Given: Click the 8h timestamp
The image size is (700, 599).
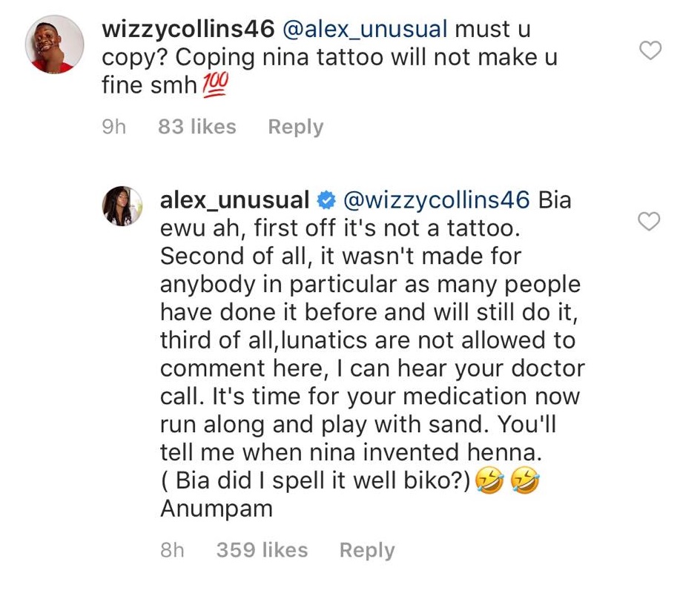Looking at the screenshot, I should (172, 550).
